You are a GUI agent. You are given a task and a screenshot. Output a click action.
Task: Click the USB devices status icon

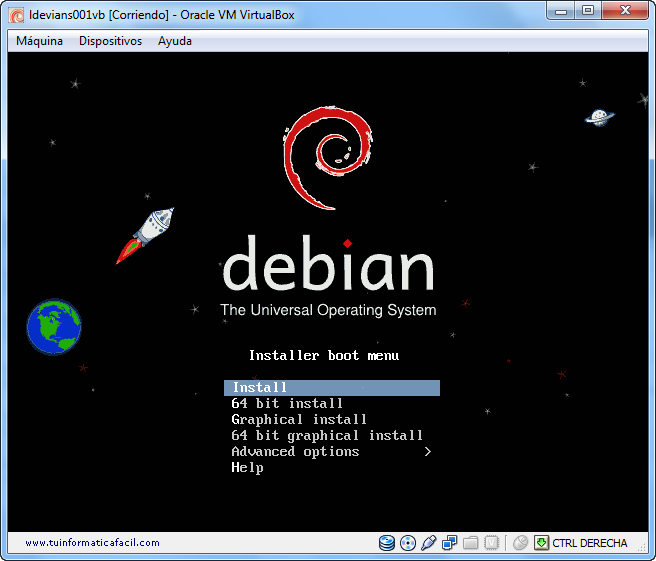click(429, 543)
